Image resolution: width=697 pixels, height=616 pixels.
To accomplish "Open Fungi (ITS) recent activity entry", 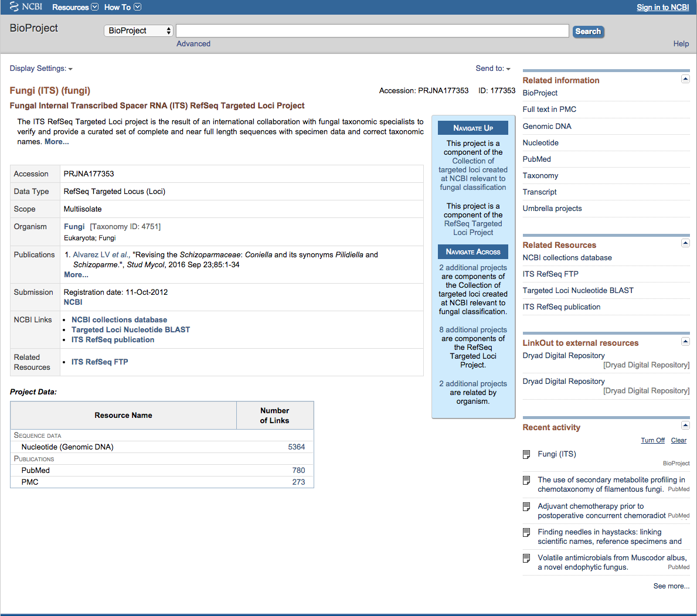I will 556,454.
